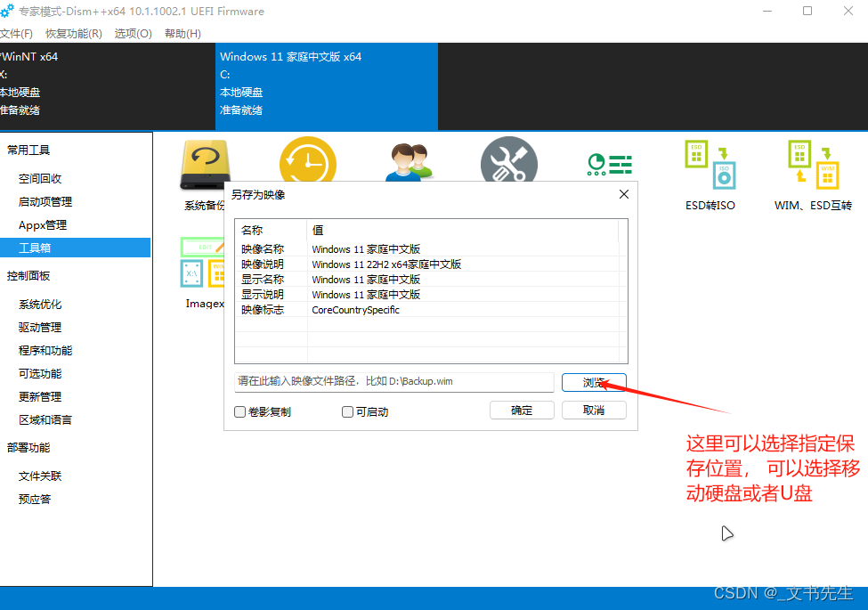The image size is (868, 610).
Task: Click the 映像名称 value Windows 11 家庭中文版
Action: [366, 249]
